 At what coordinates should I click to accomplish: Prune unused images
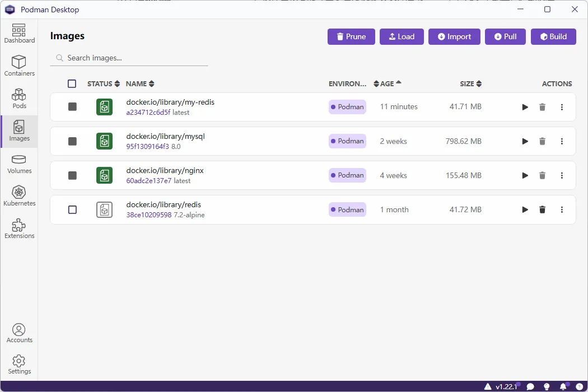pyautogui.click(x=351, y=36)
